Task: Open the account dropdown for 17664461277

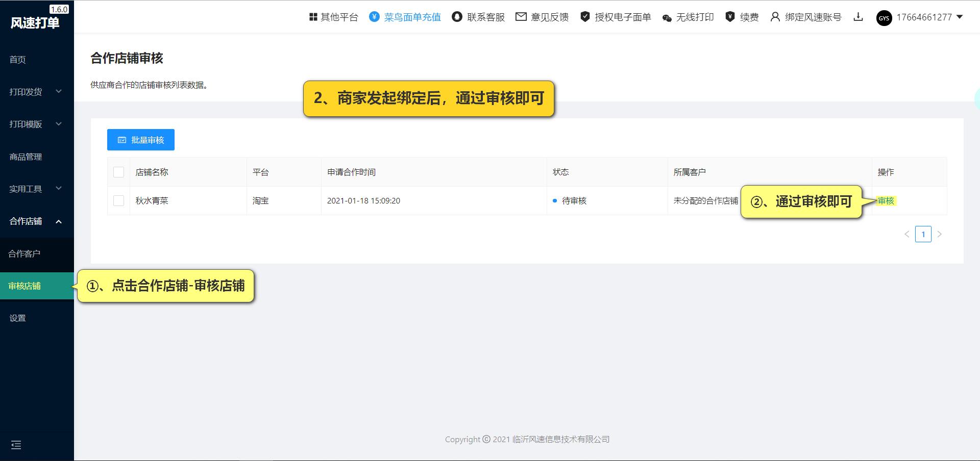Action: [x=924, y=17]
